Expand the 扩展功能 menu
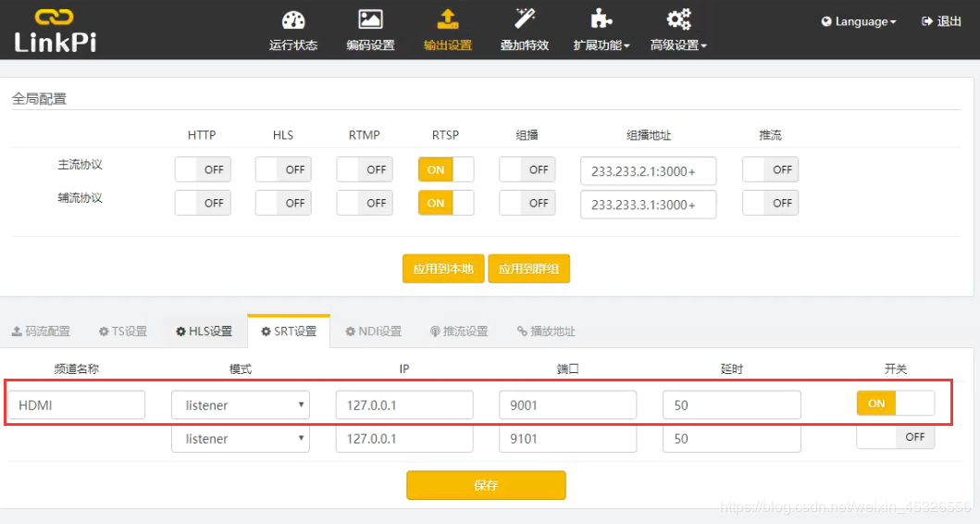Viewport: 980px width, 524px height. (x=602, y=45)
